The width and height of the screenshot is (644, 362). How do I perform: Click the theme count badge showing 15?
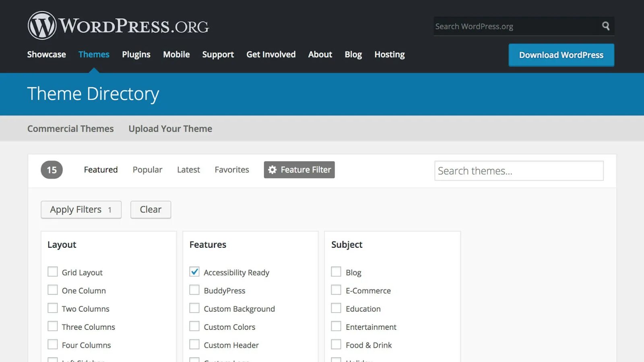(52, 170)
